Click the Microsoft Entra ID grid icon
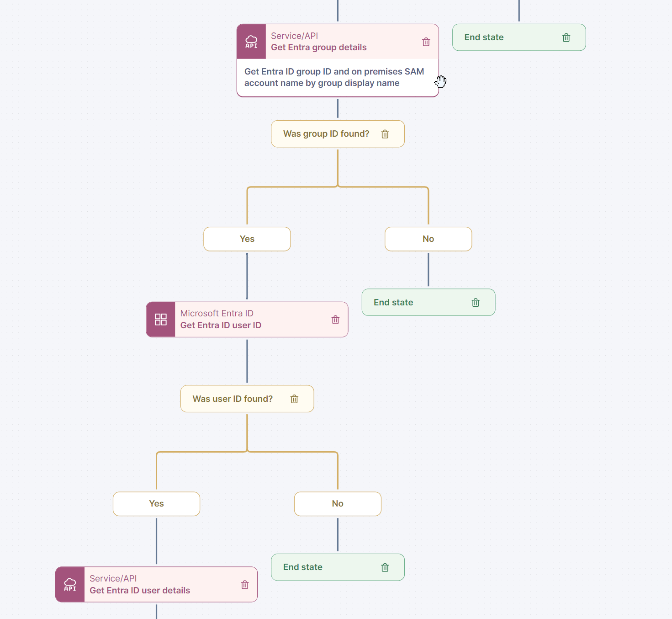 pyautogui.click(x=161, y=320)
